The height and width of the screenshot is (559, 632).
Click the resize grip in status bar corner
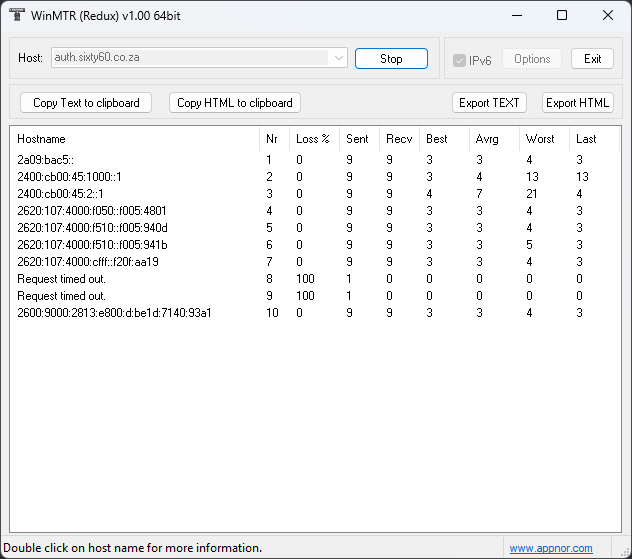coord(626,553)
